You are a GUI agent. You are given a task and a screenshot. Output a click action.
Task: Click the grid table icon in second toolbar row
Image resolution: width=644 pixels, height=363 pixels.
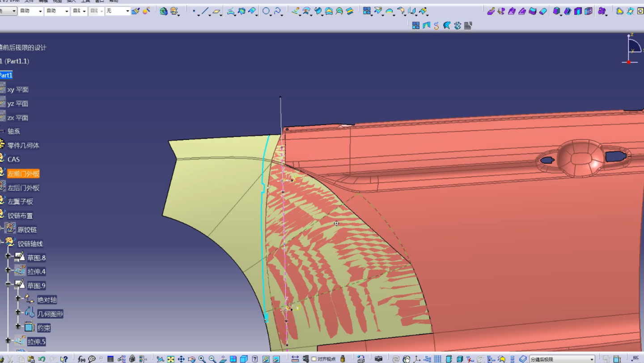coord(468,25)
